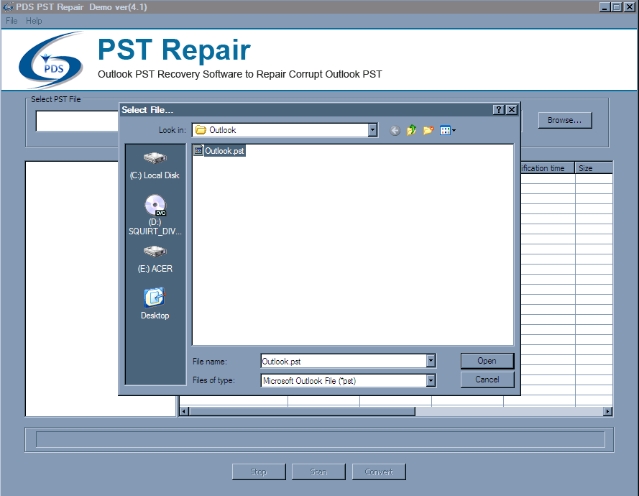Open the (D:) SQUIRT_DIV DVD drive
The image size is (639, 496).
[x=155, y=215]
